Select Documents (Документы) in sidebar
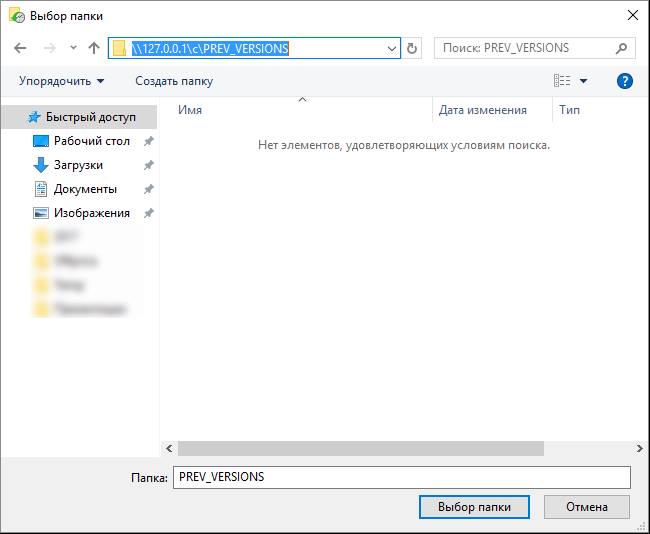This screenshot has width=650, height=534. [85, 189]
